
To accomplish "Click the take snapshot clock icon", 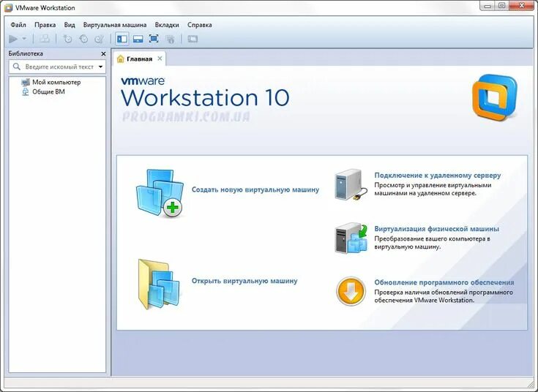I will [x=67, y=39].
